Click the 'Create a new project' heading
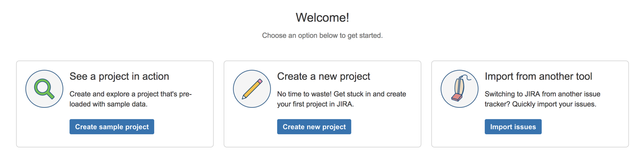The width and height of the screenshot is (644, 160). [324, 76]
